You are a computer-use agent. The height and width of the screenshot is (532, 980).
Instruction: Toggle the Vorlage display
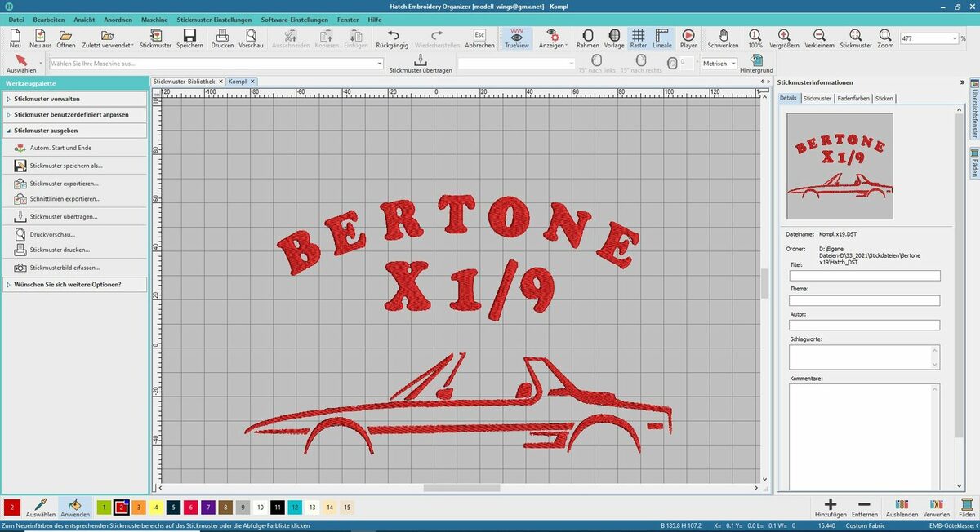click(x=614, y=36)
